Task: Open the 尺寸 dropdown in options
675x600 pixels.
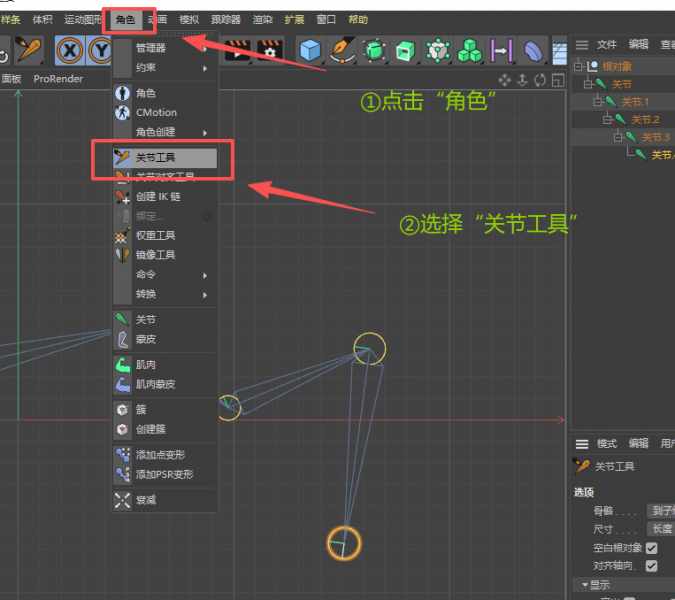Action: (x=660, y=529)
